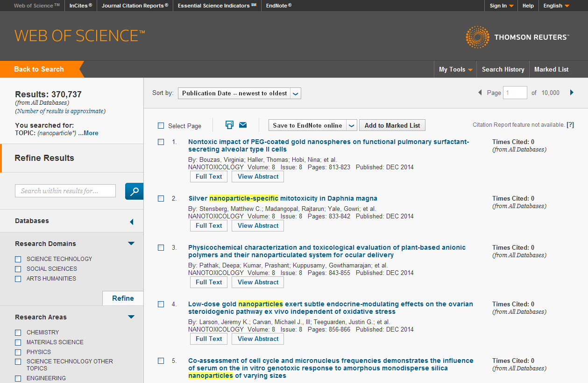Check the box for result 5

click(161, 361)
